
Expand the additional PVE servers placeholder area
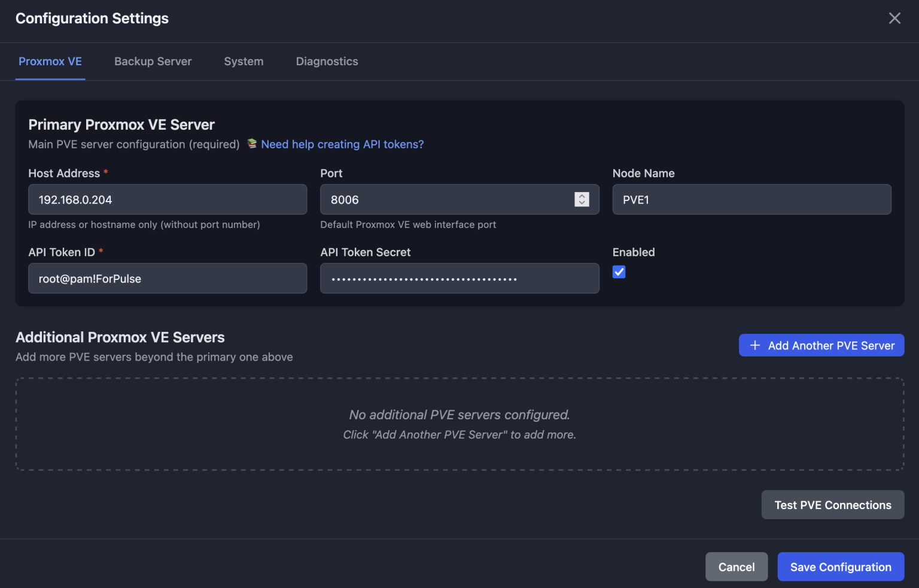[459, 424]
